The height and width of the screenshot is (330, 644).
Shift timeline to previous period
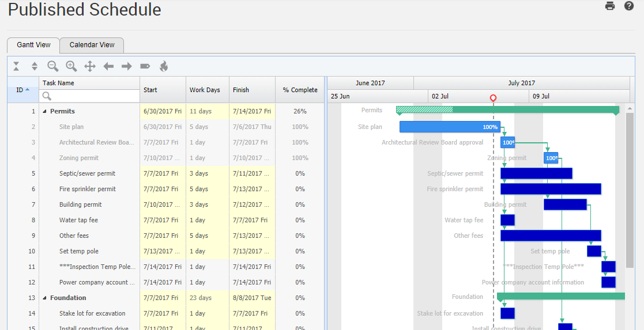pyautogui.click(x=108, y=66)
